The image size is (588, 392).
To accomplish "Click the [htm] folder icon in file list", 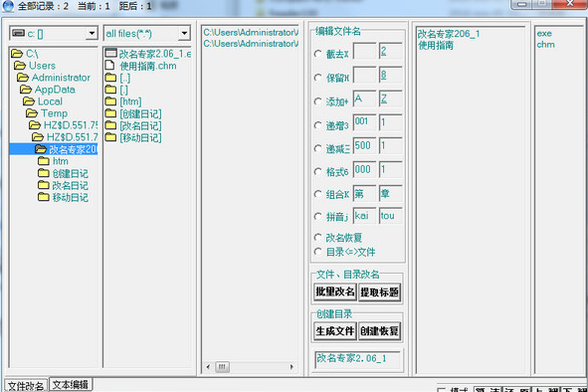I will click(x=110, y=101).
